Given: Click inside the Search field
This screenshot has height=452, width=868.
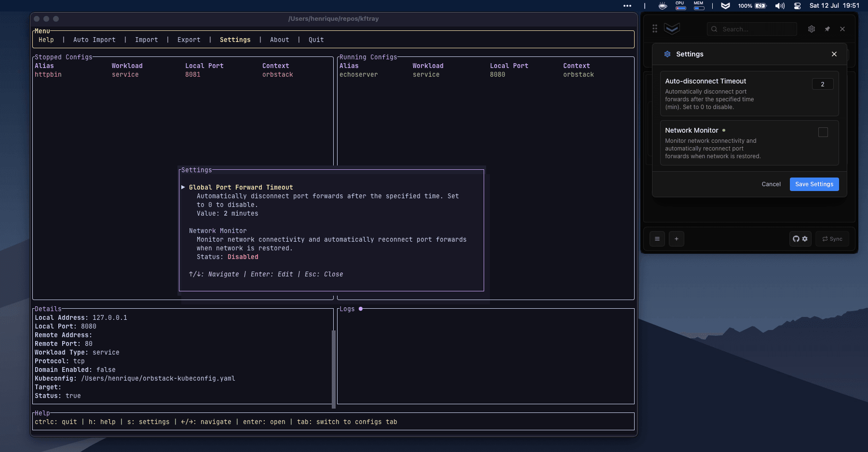Looking at the screenshot, I should (752, 29).
